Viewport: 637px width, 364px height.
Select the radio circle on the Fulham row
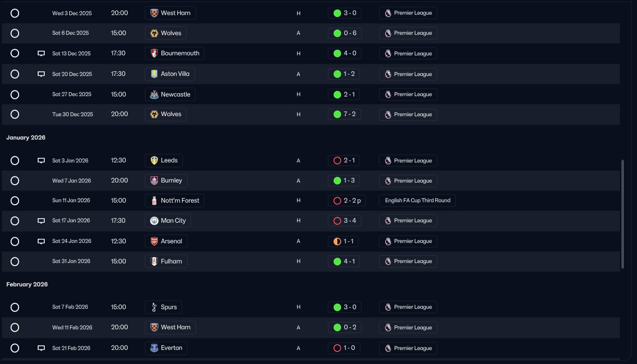pos(15,261)
